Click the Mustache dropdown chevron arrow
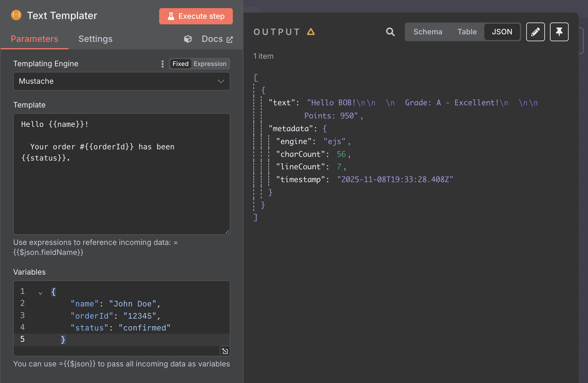Image resolution: width=588 pixels, height=383 pixels. (221, 81)
